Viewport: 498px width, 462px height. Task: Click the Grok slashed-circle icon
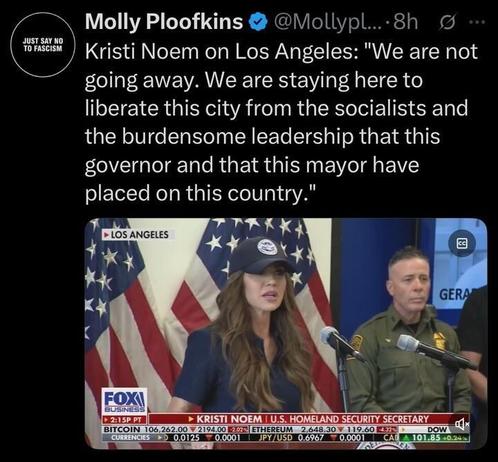coord(445,22)
